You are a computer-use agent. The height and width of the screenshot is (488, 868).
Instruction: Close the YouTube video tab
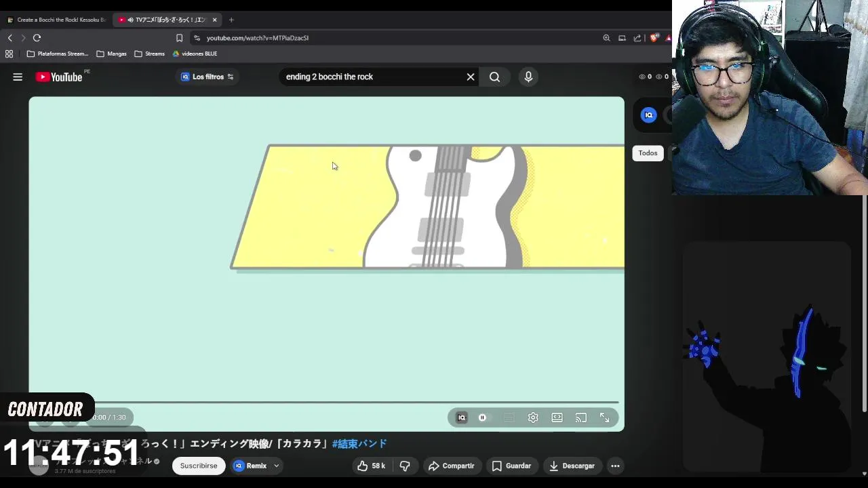(214, 20)
